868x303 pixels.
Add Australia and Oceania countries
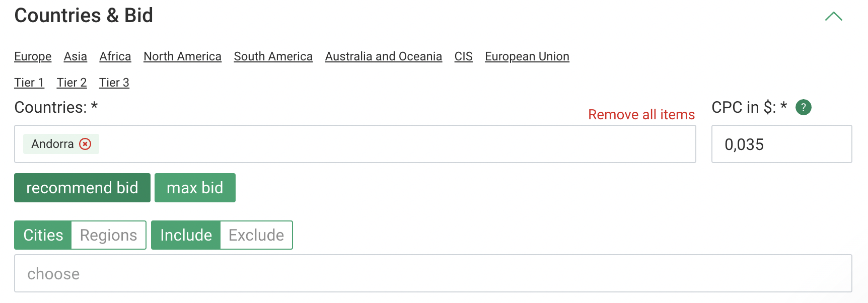click(x=383, y=56)
